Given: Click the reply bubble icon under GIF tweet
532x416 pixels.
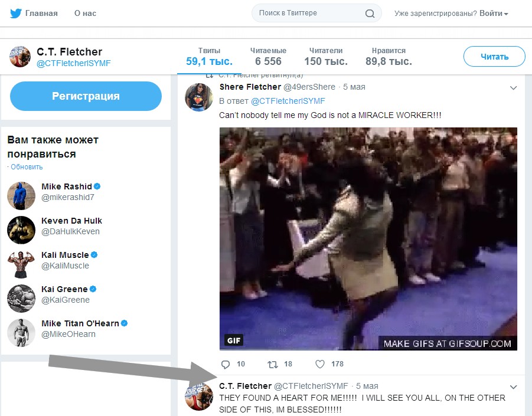Looking at the screenshot, I should pyautogui.click(x=225, y=364).
